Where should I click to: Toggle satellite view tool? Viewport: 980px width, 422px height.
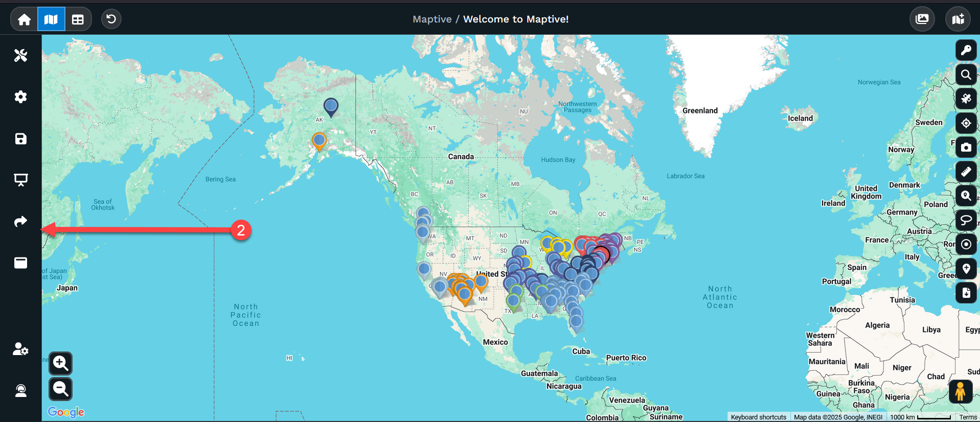966,99
